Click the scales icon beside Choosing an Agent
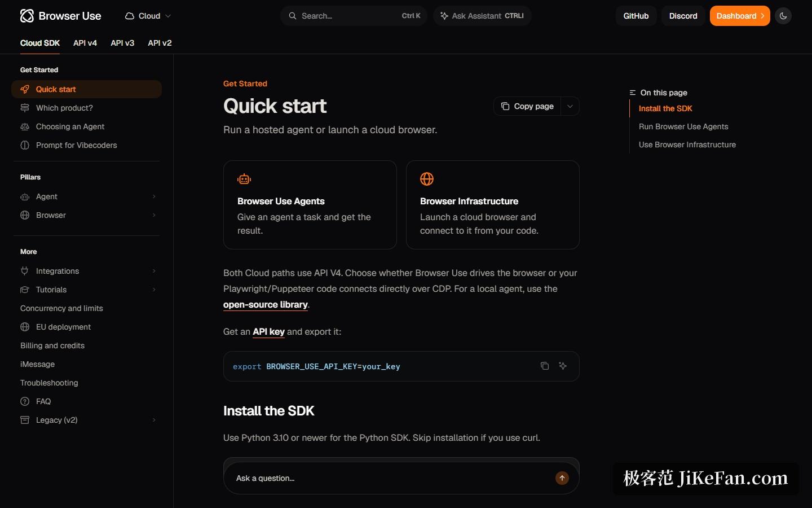The image size is (812, 508). pos(25,126)
